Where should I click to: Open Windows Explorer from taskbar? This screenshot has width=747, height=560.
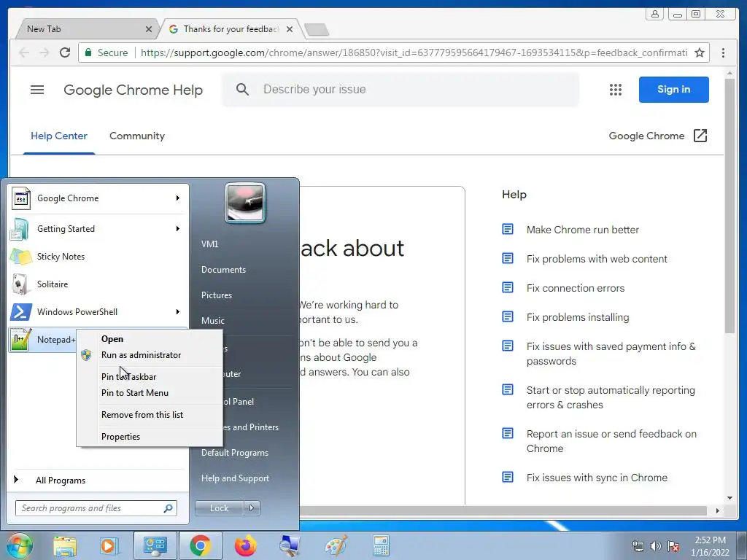point(65,545)
